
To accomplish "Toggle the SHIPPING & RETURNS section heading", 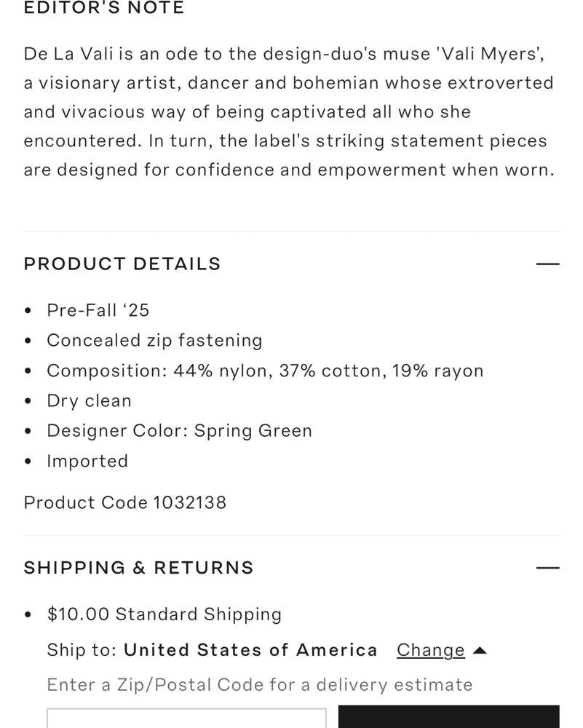I will [x=138, y=568].
